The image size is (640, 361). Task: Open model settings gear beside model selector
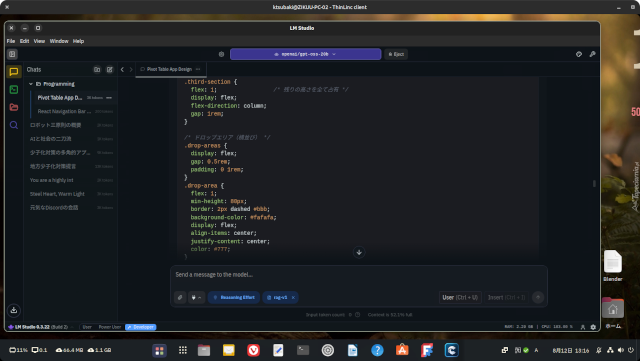(x=221, y=54)
